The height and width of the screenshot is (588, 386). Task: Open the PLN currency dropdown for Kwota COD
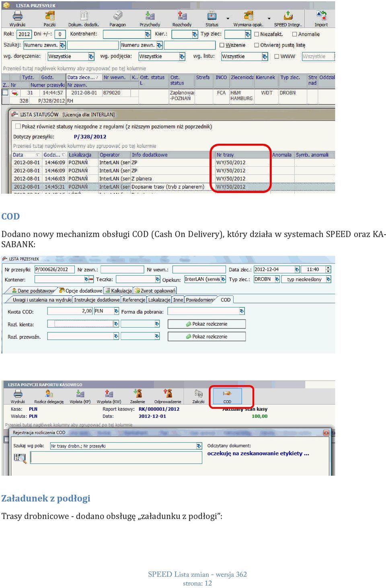click(x=117, y=311)
